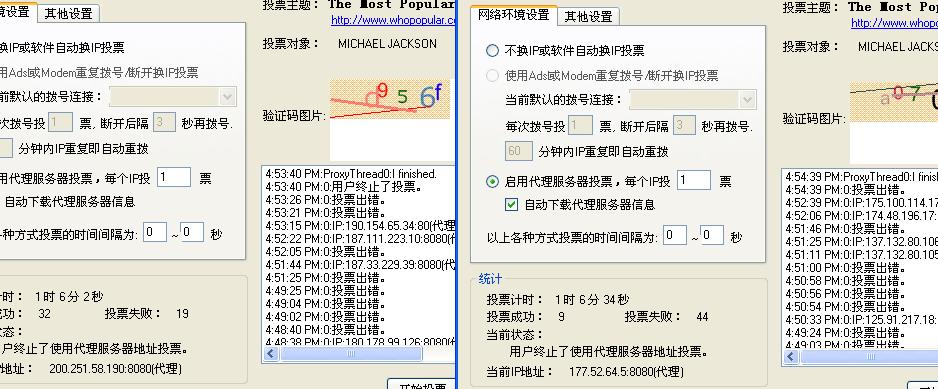Select log row with IP 187.33.229.39:8080
Screen dimensions: 938x389
(x=360, y=265)
